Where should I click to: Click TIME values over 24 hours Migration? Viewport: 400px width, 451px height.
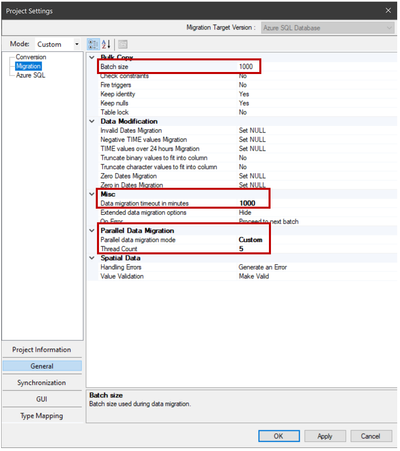click(150, 149)
